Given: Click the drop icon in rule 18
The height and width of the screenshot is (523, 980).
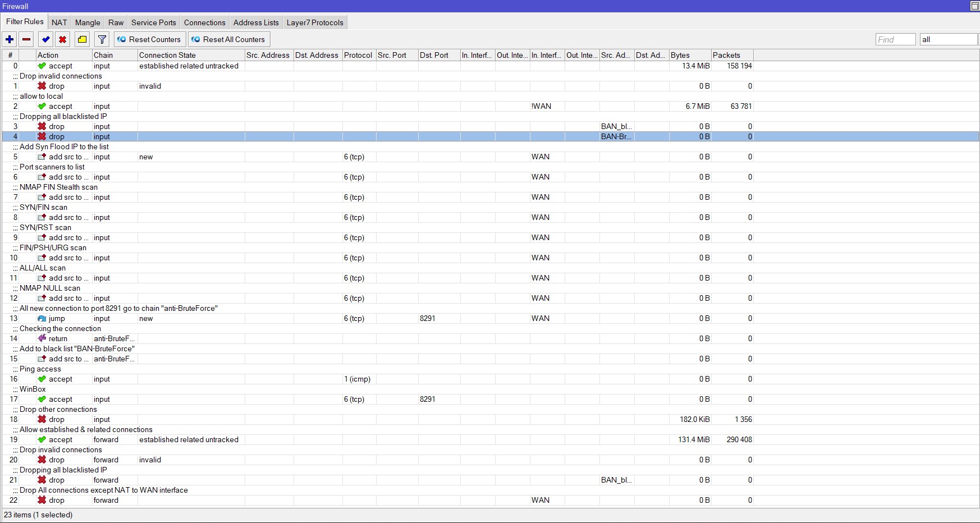Looking at the screenshot, I should pos(42,420).
